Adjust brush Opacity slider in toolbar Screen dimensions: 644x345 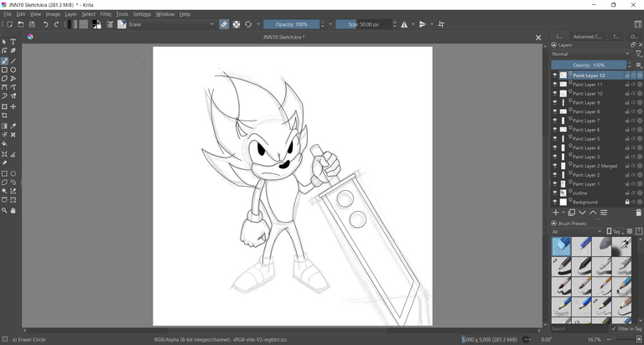click(x=291, y=24)
